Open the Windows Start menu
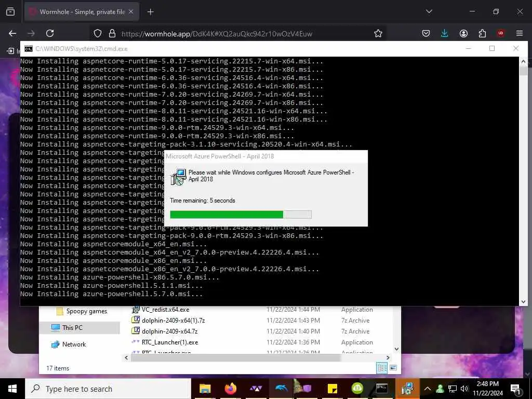 click(12, 389)
